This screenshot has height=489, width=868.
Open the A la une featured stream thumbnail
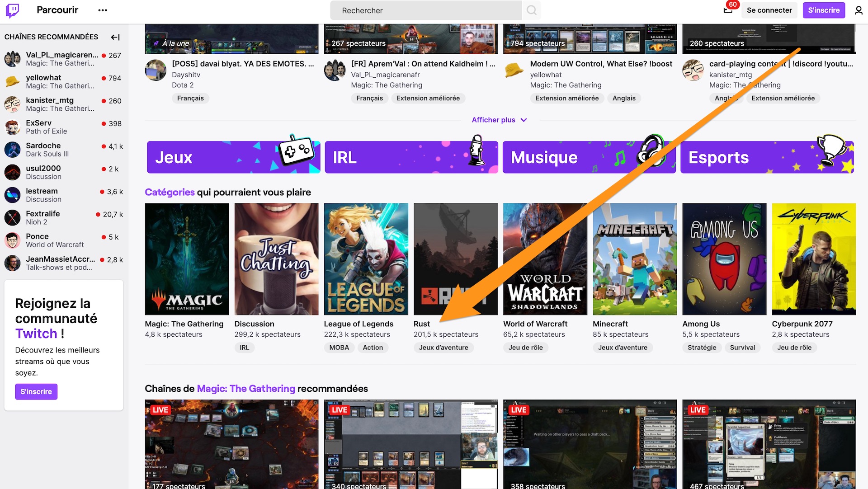click(x=231, y=39)
